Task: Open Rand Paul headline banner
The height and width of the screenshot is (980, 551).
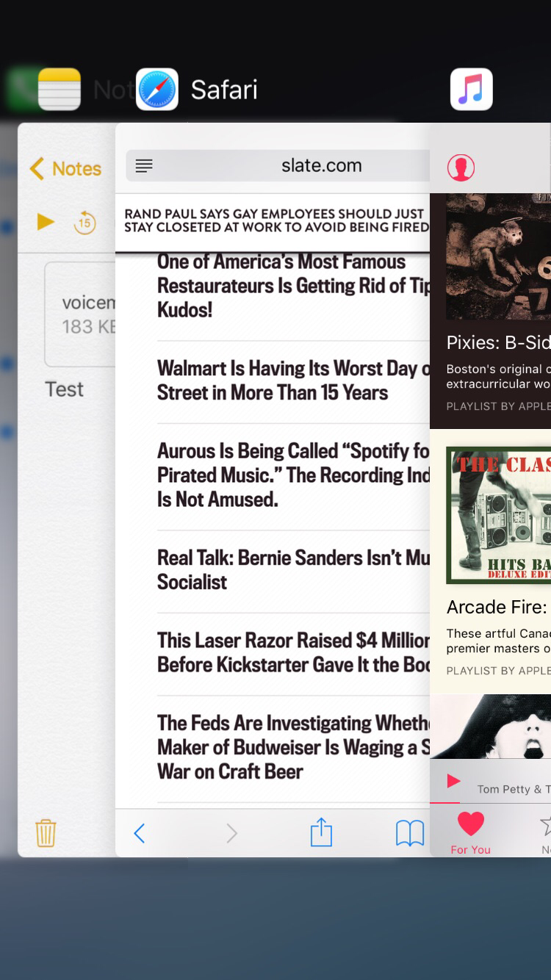Action: 275,220
